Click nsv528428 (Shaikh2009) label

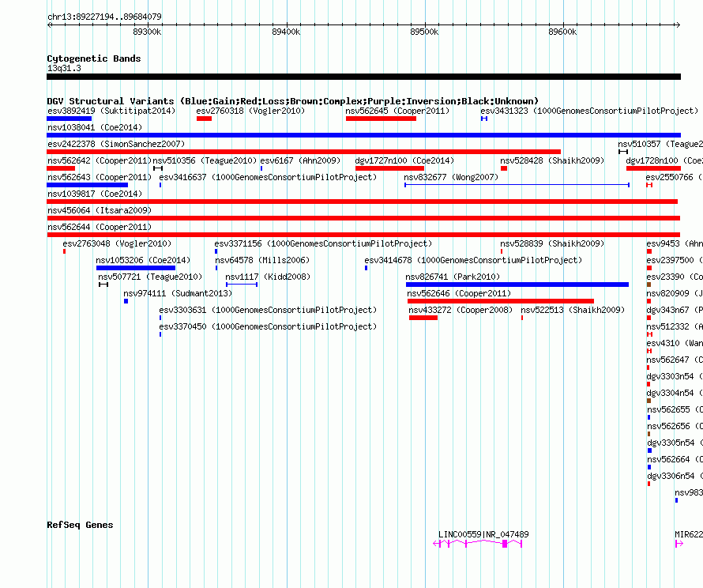(552, 160)
